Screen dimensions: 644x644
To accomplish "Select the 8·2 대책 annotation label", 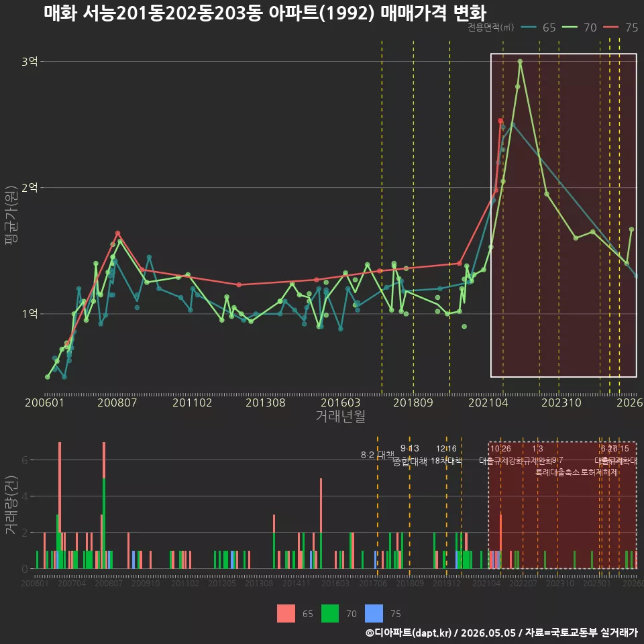I will tap(377, 455).
